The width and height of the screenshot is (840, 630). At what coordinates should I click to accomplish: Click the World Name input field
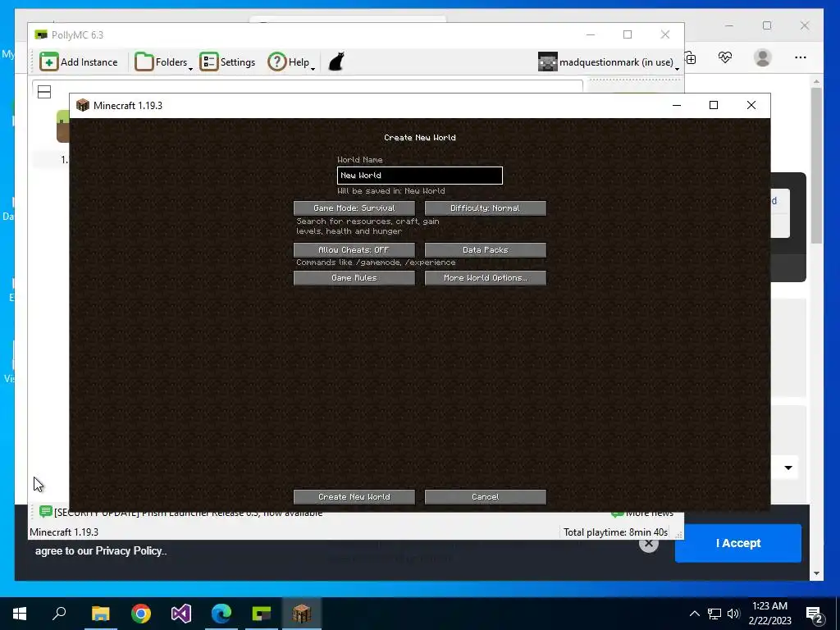[419, 176]
